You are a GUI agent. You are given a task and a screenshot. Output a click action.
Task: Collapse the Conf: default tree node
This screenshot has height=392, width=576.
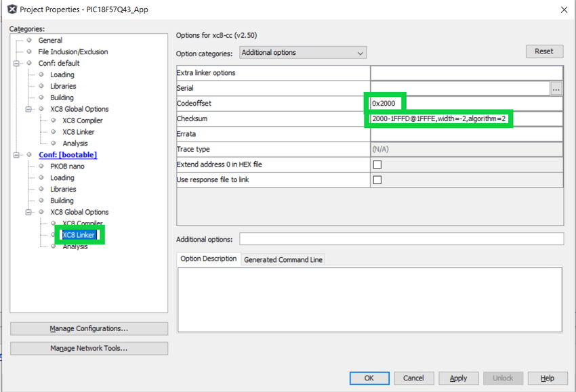click(17, 63)
